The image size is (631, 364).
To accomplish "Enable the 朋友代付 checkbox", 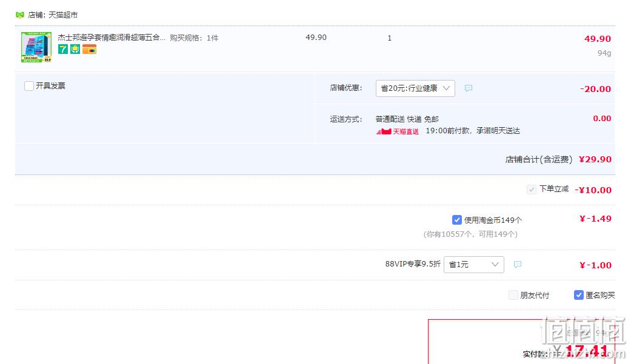I will 513,295.
